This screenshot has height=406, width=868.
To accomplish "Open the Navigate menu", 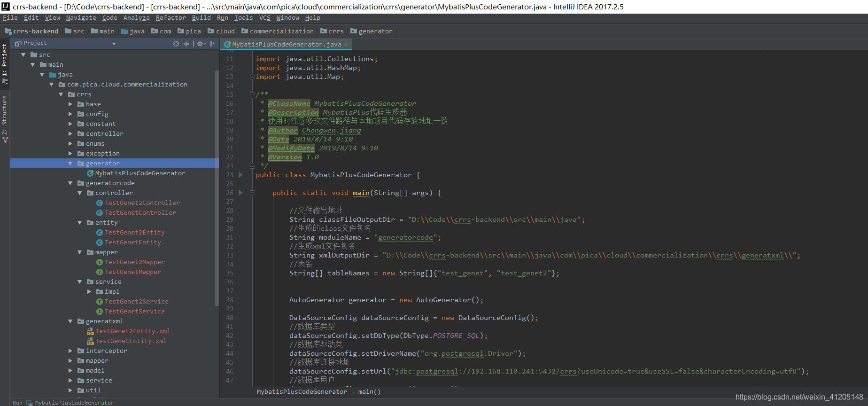I will pyautogui.click(x=81, y=18).
